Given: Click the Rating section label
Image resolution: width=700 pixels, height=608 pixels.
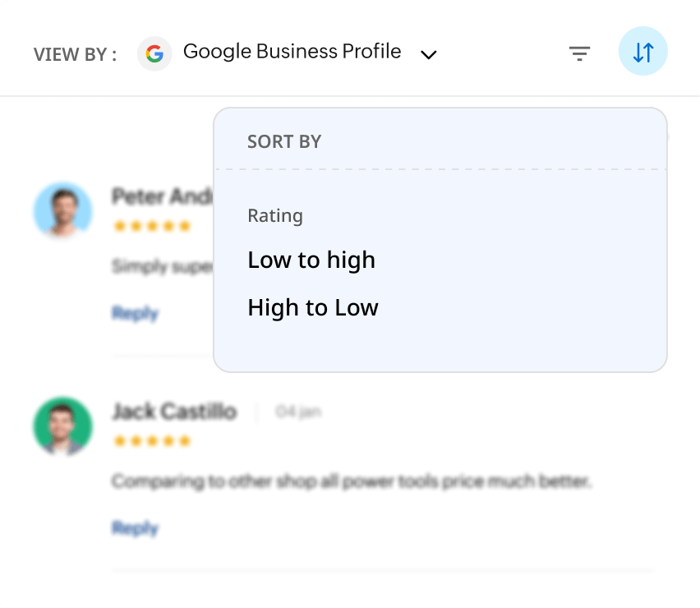Looking at the screenshot, I should 275,216.
